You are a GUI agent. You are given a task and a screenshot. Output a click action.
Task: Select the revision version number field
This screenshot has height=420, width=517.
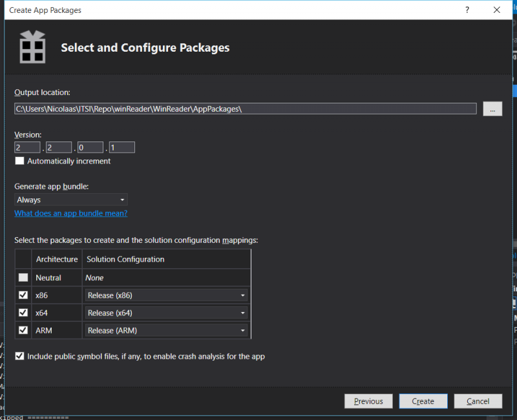pos(122,147)
